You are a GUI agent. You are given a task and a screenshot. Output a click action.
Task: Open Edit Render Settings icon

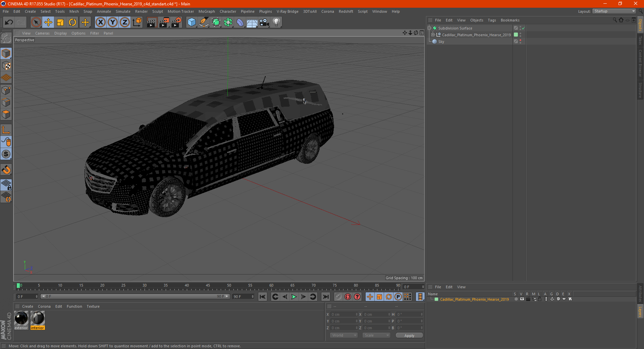176,22
